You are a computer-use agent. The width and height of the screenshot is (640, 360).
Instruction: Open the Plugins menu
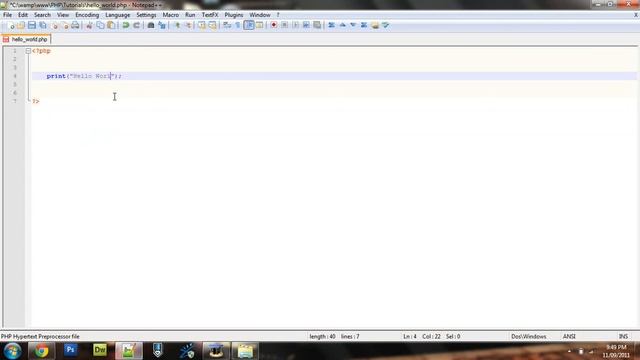(x=234, y=15)
